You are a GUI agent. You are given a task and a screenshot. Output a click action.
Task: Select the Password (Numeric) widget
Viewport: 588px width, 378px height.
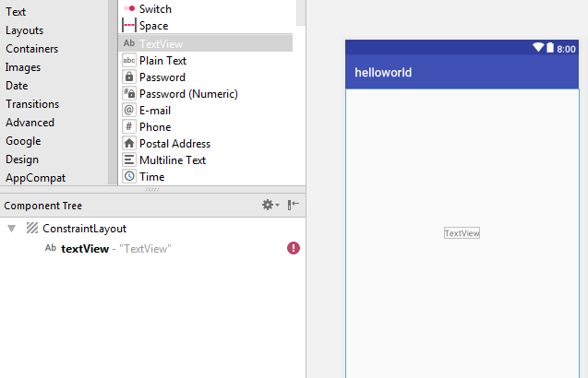[x=187, y=94]
